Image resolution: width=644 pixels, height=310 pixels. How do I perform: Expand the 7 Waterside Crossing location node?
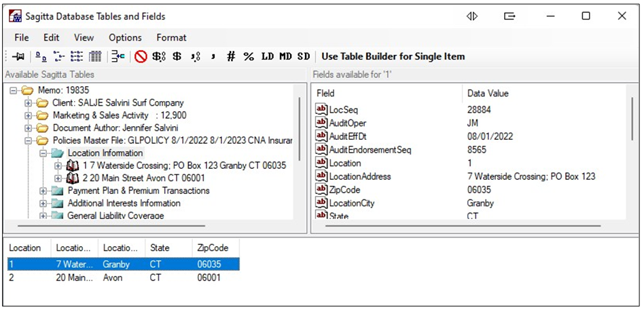(x=58, y=166)
